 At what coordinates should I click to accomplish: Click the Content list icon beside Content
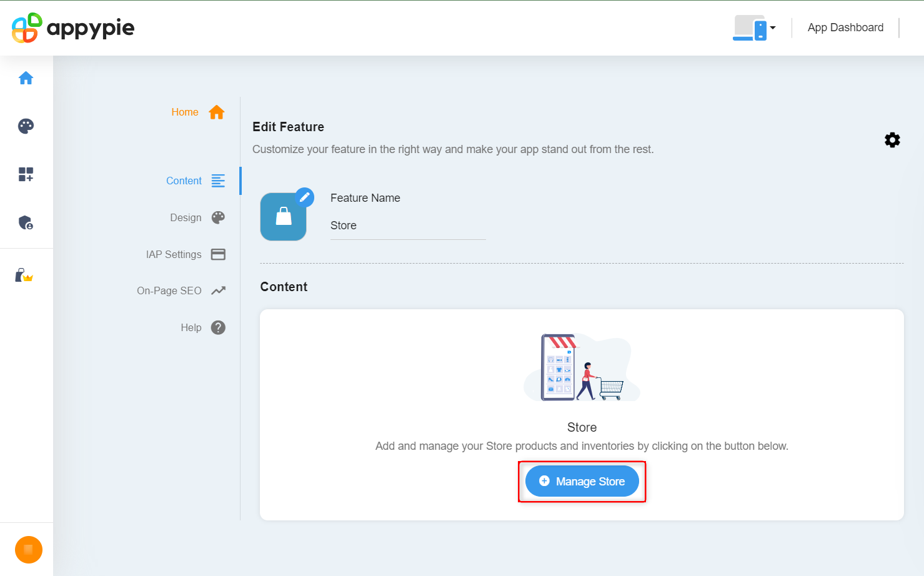click(217, 181)
